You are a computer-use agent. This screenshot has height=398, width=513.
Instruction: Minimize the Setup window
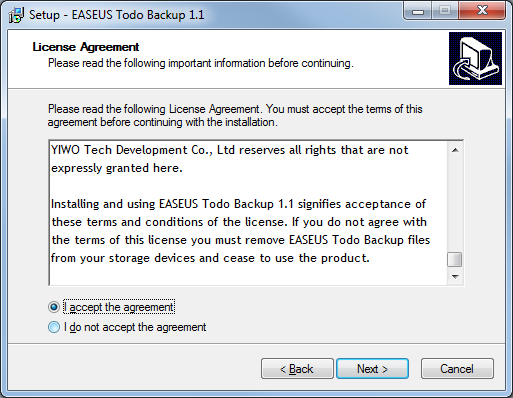(418, 12)
